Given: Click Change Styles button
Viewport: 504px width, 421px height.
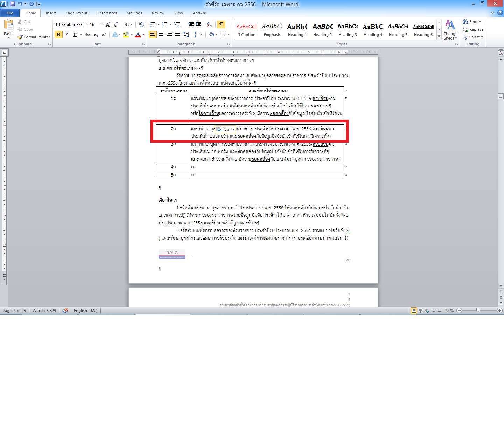Looking at the screenshot, I should [450, 30].
